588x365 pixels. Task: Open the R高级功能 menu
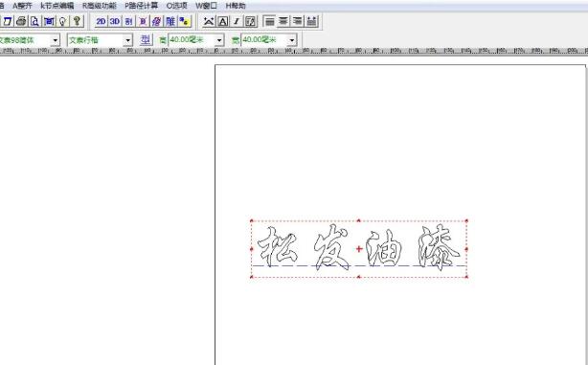pyautogui.click(x=100, y=6)
